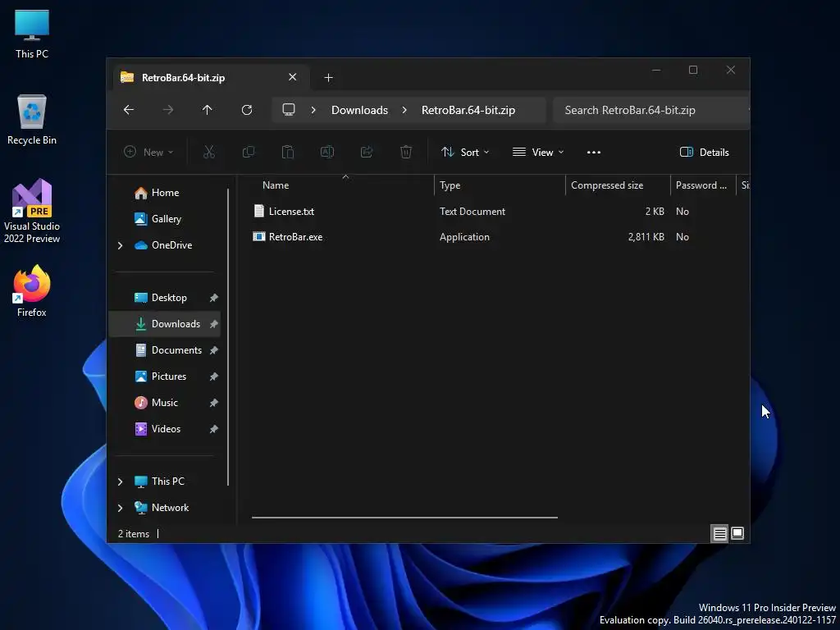Expand the Network tree node
This screenshot has width=840, height=630.
click(x=120, y=508)
